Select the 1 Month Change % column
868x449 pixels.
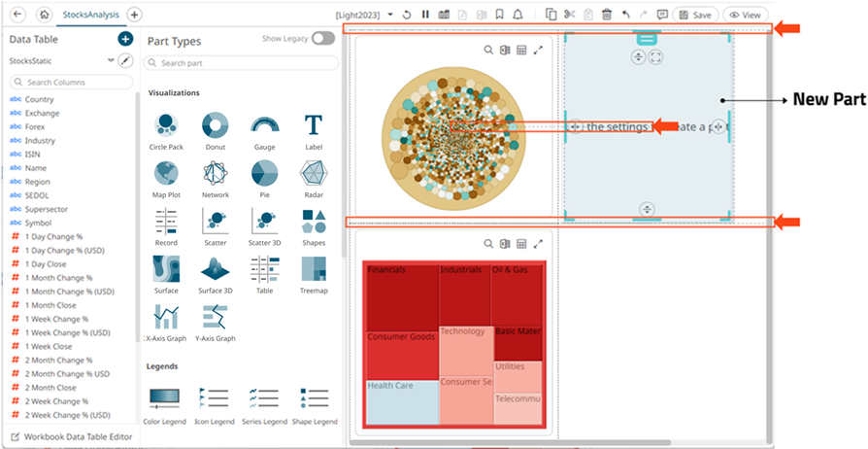[x=58, y=278]
